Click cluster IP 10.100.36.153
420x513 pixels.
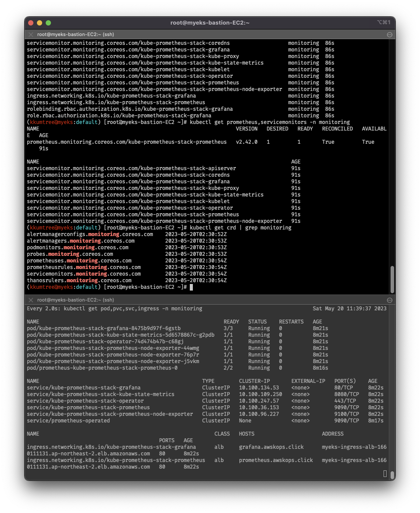point(259,407)
